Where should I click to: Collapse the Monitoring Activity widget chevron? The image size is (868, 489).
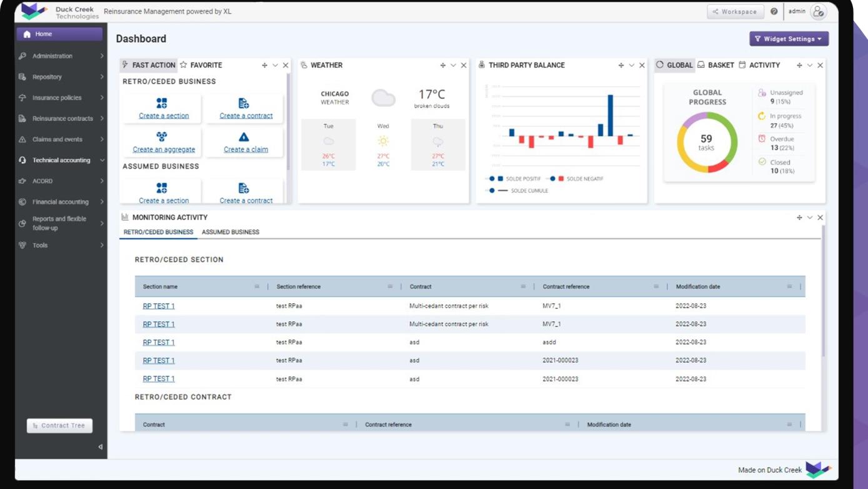click(x=810, y=218)
